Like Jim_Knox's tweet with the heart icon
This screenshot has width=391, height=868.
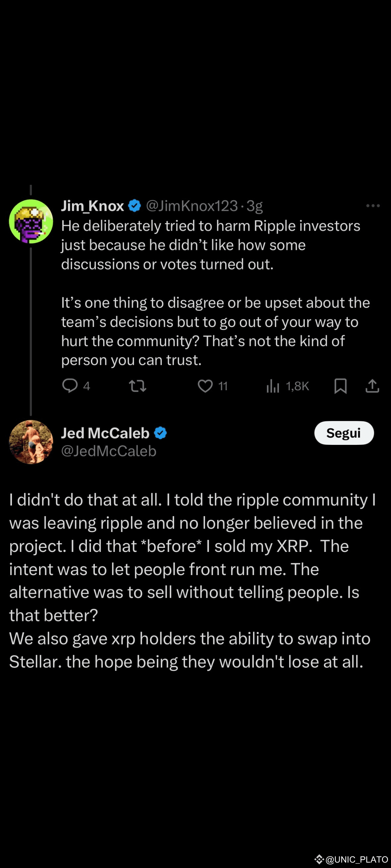[205, 386]
